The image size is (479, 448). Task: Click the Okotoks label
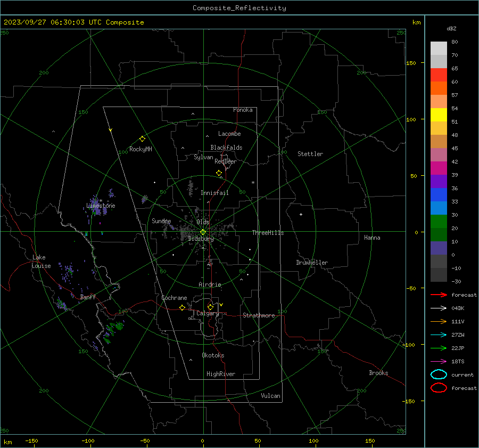[x=213, y=355]
